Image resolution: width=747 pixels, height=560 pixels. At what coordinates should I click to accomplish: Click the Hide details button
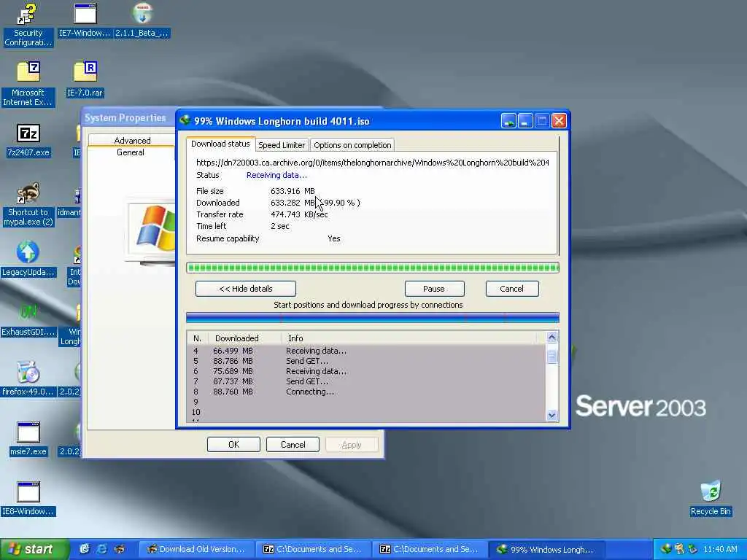(246, 289)
